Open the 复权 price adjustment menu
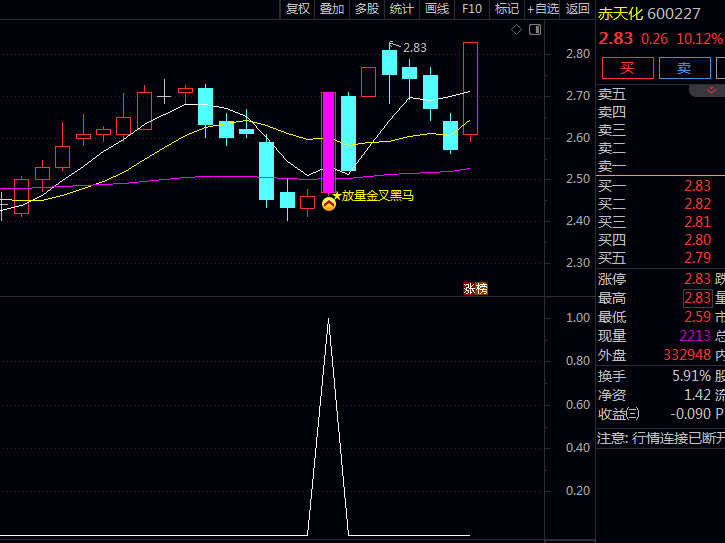The height and width of the screenshot is (543, 725). [298, 9]
